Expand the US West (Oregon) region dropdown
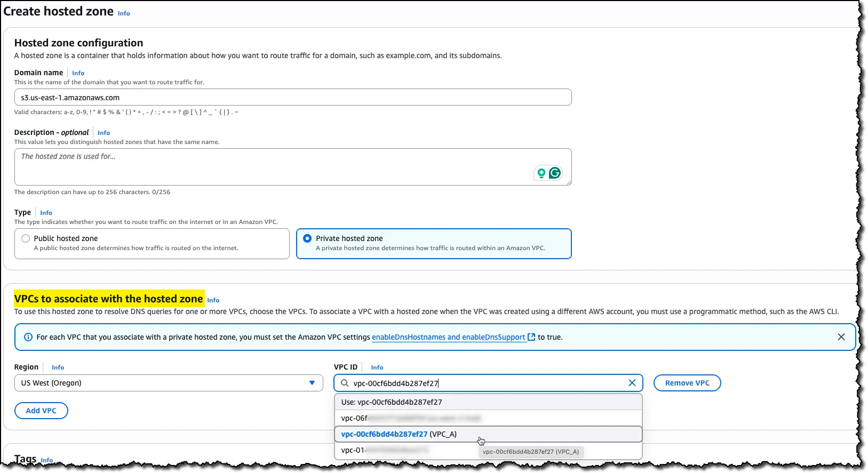This screenshot has height=473, width=868. coord(312,383)
